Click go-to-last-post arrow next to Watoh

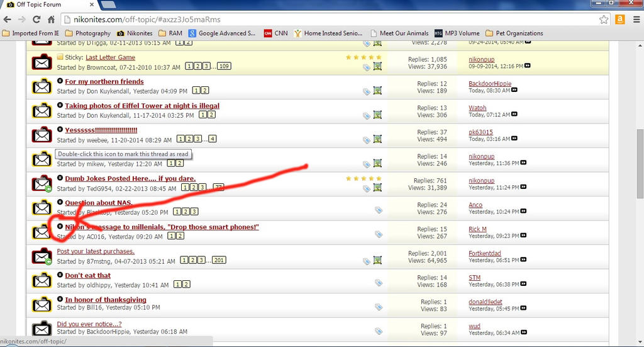[514, 115]
